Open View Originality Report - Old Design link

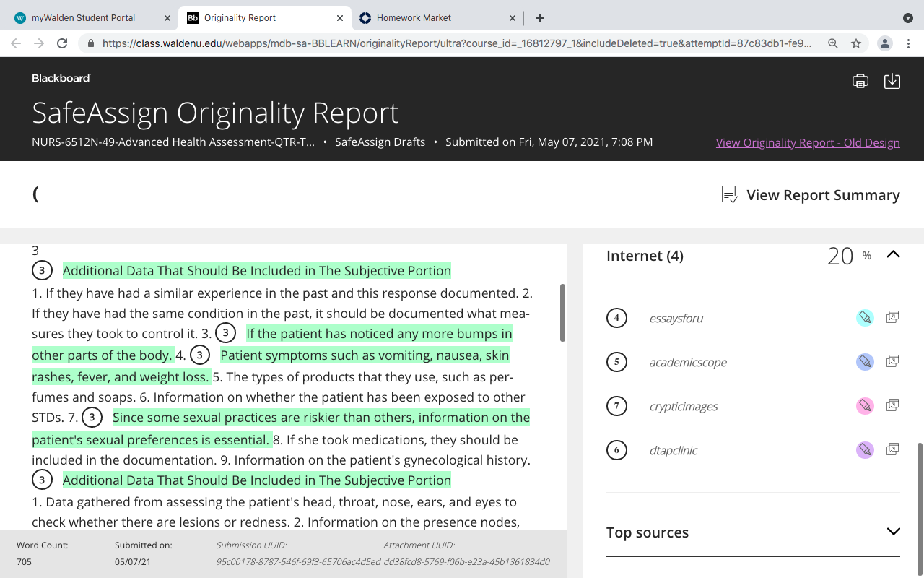click(x=808, y=142)
